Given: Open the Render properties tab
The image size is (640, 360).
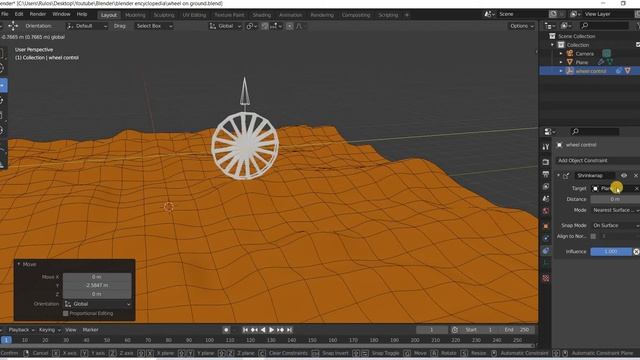Looking at the screenshot, I should pyautogui.click(x=546, y=162).
